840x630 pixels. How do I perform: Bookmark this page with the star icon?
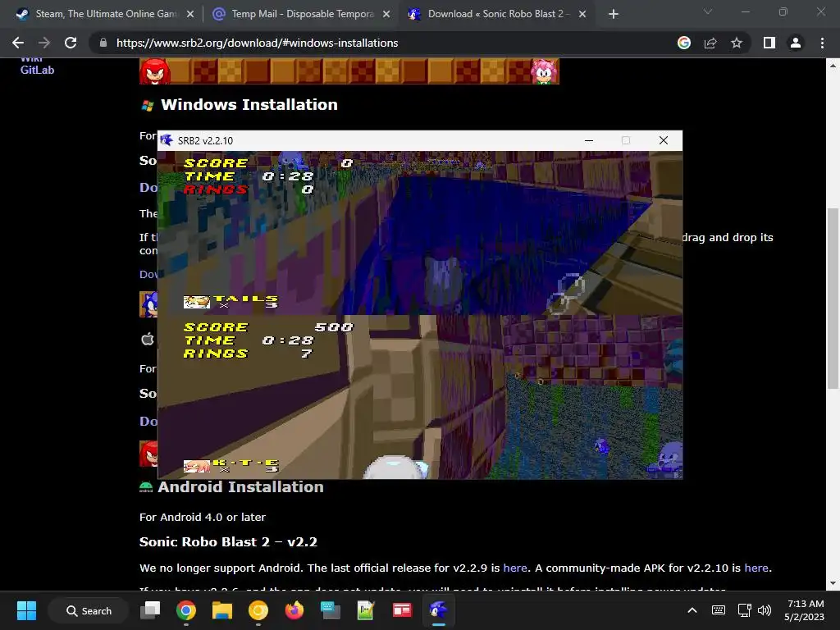point(737,43)
